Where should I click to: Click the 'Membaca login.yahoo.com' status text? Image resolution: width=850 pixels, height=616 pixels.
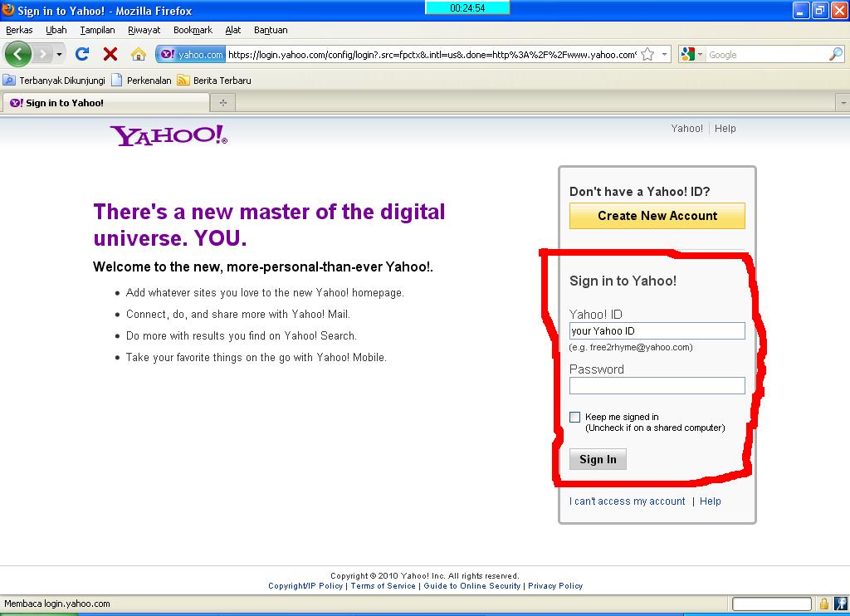pyautogui.click(x=57, y=604)
